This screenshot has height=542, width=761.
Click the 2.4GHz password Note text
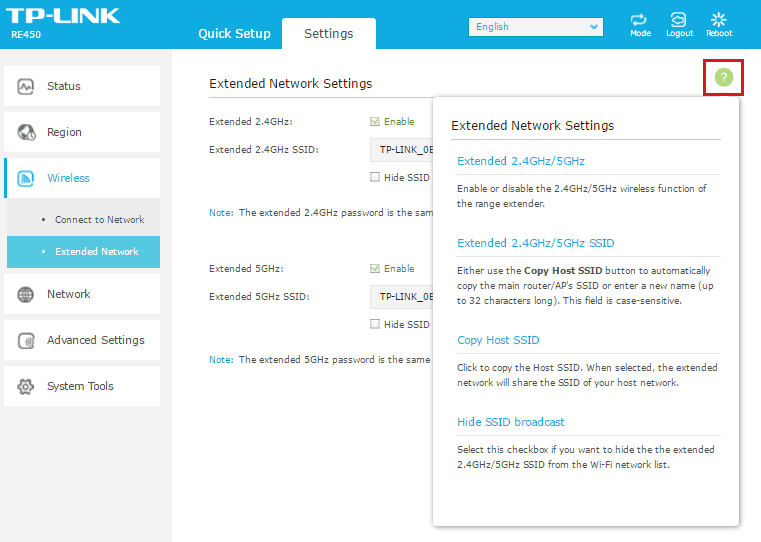click(321, 213)
